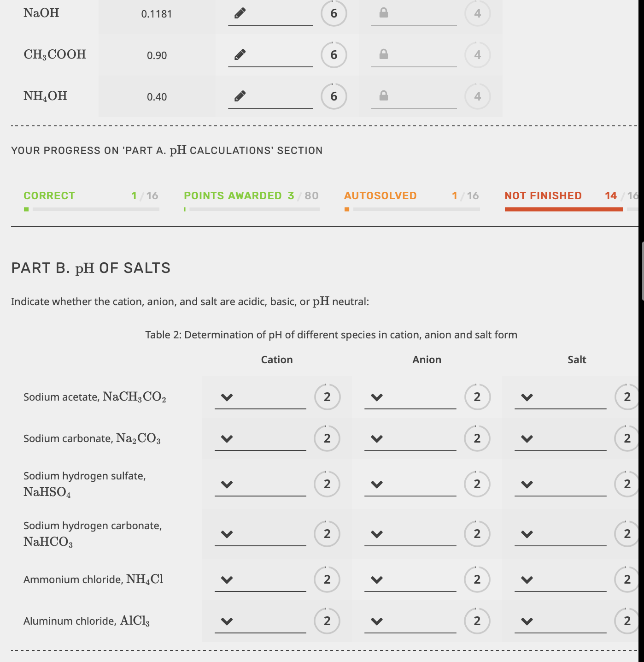Click the lock icon in the NH4OH row
This screenshot has width=644, height=662.
(383, 96)
